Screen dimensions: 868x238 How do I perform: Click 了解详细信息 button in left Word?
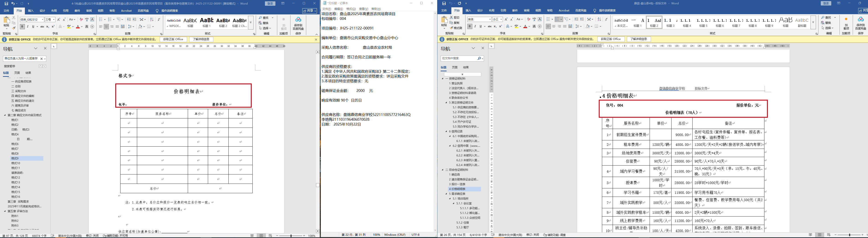coord(201,40)
